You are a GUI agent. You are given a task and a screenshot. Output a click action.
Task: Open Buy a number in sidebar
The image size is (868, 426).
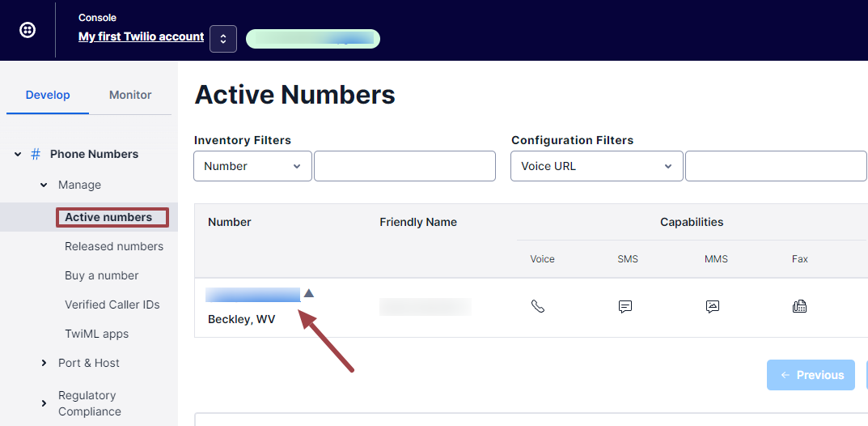click(x=102, y=275)
